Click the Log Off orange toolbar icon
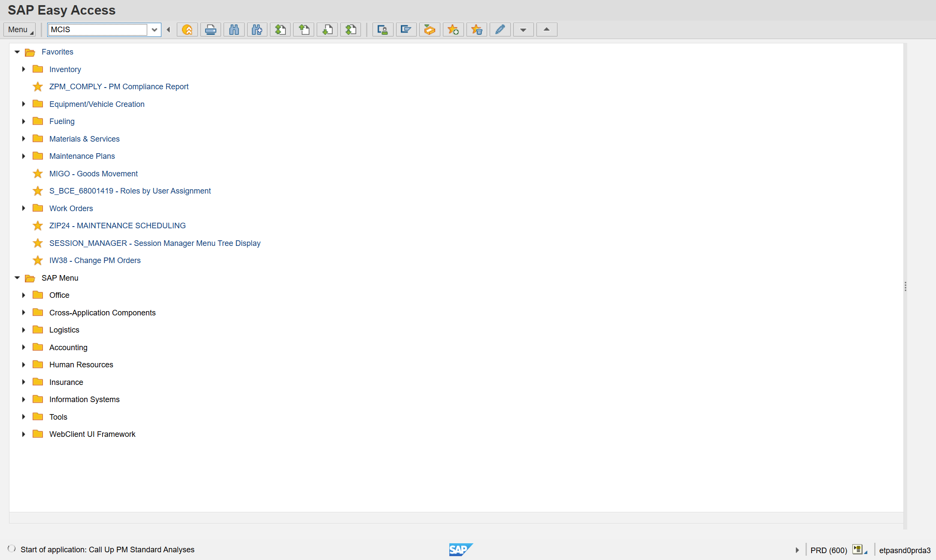 187,30
